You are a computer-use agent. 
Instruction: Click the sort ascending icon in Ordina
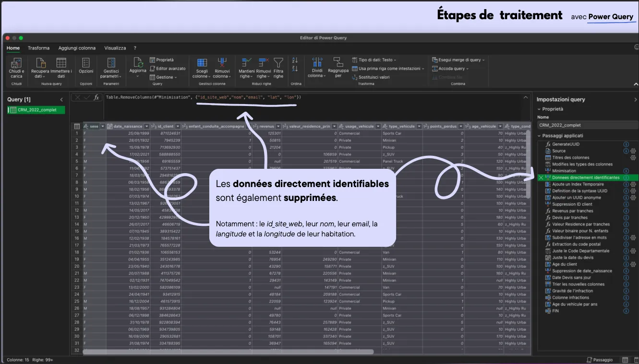click(x=295, y=60)
